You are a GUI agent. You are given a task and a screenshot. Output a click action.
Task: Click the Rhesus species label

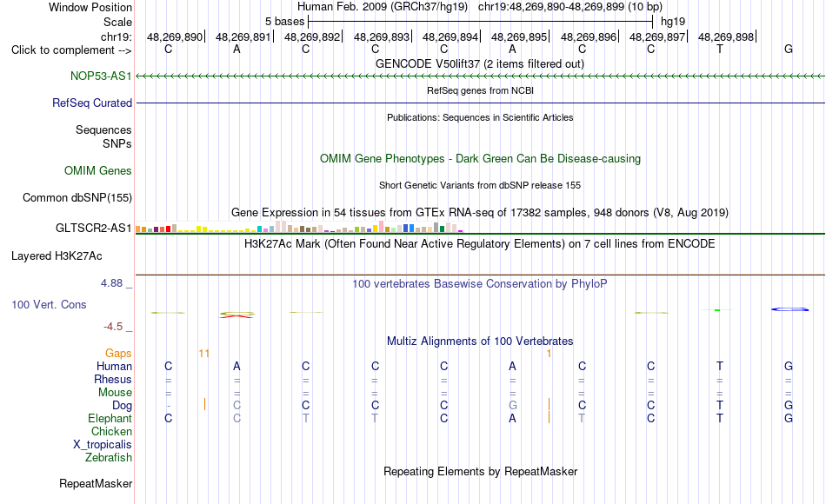(x=113, y=379)
